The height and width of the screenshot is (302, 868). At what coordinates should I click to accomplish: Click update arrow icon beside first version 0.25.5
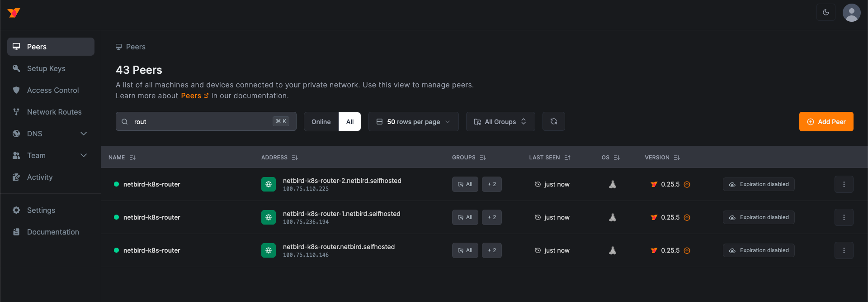(x=687, y=184)
